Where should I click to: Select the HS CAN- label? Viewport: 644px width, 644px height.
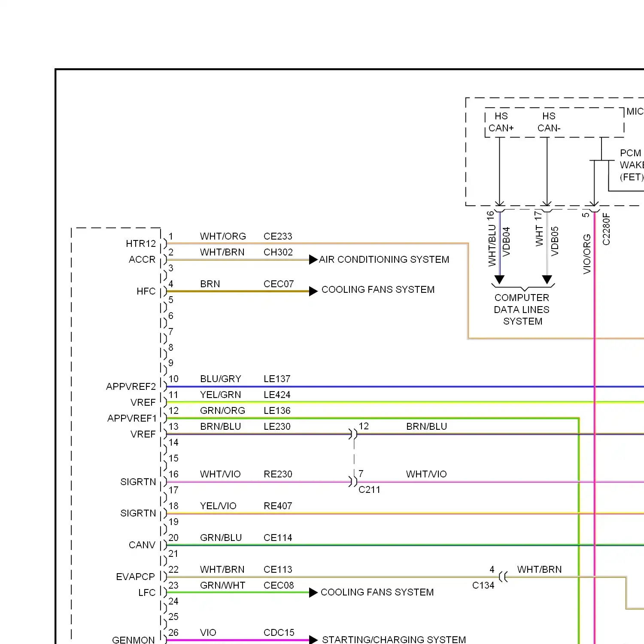(549, 122)
